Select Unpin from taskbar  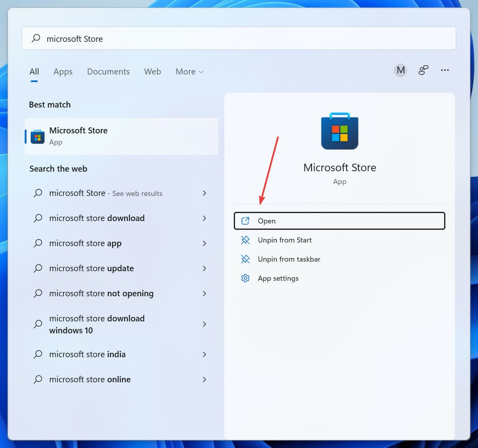(x=339, y=259)
